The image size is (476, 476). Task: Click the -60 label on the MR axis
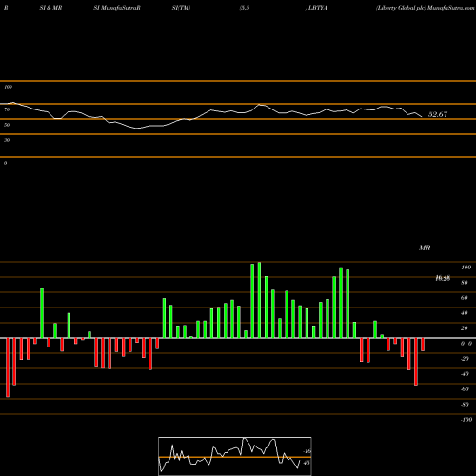pos(465,389)
